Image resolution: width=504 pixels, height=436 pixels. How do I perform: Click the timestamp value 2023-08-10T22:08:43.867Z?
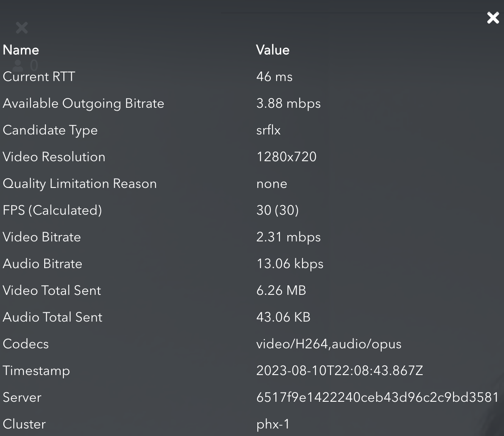pyautogui.click(x=340, y=371)
